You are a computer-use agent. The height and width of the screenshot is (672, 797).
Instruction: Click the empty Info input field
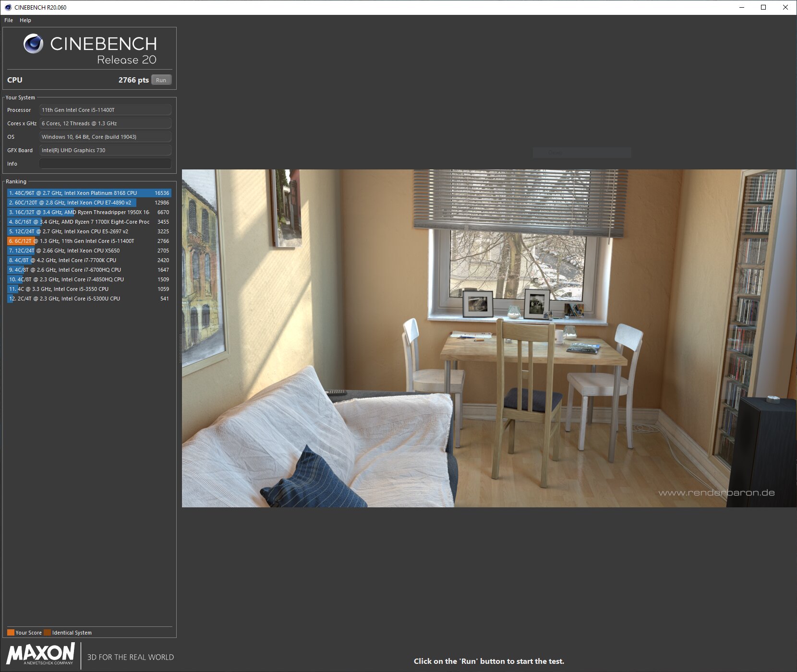pos(105,164)
